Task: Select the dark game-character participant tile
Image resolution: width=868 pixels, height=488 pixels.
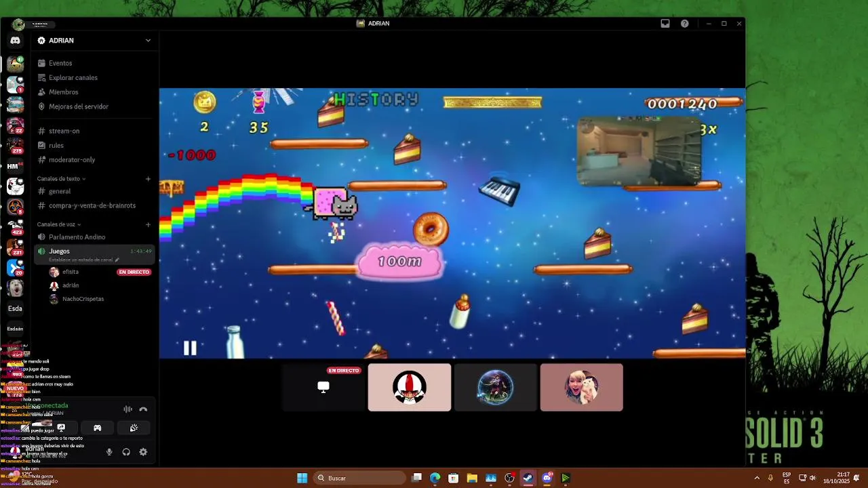Action: pos(496,387)
